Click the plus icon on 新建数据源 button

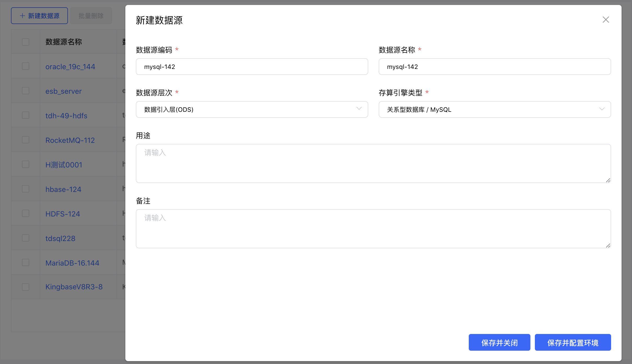point(22,16)
